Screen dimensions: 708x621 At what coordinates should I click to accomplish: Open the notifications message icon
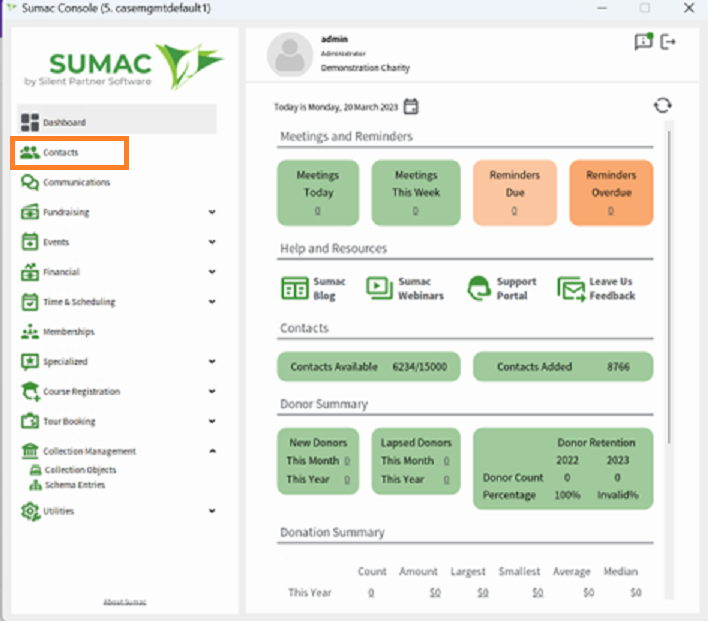(643, 42)
